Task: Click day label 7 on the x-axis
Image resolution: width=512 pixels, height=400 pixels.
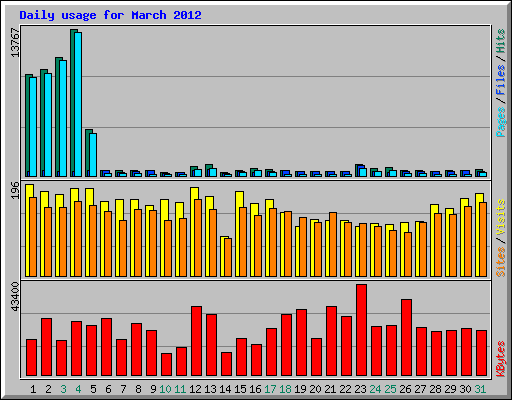Action: (x=123, y=389)
